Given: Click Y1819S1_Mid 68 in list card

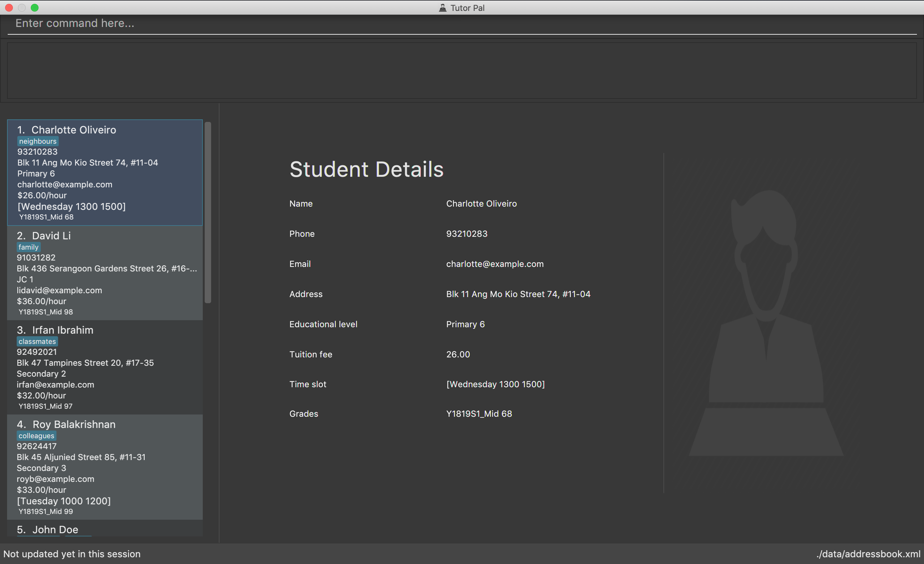Looking at the screenshot, I should (x=47, y=217).
